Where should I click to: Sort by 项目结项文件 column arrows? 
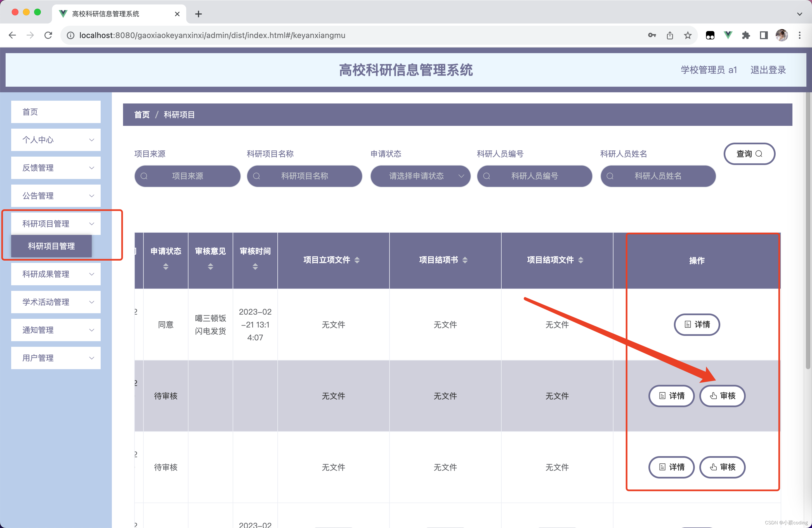coord(581,260)
